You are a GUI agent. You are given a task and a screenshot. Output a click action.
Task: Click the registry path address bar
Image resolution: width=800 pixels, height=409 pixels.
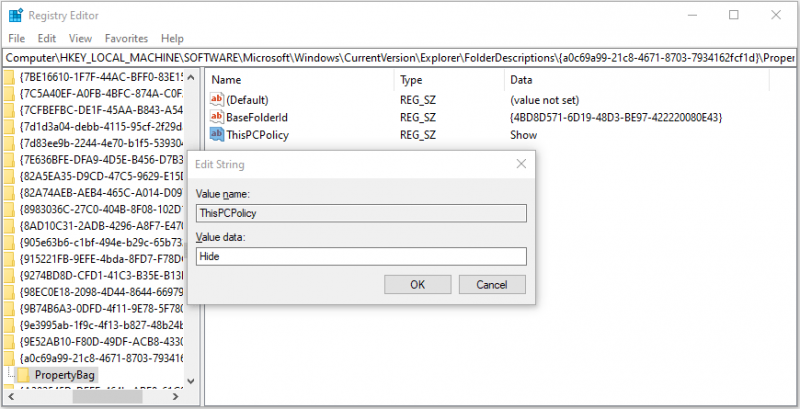[x=400, y=58]
